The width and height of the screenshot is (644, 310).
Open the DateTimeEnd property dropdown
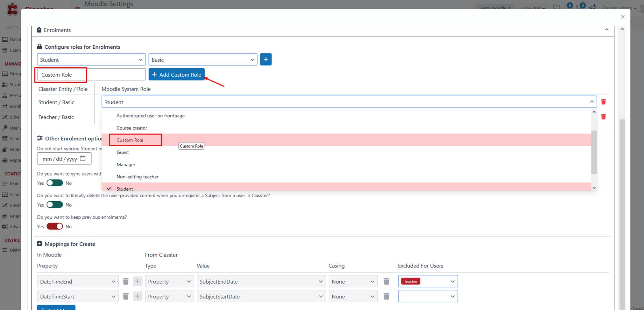pyautogui.click(x=78, y=281)
